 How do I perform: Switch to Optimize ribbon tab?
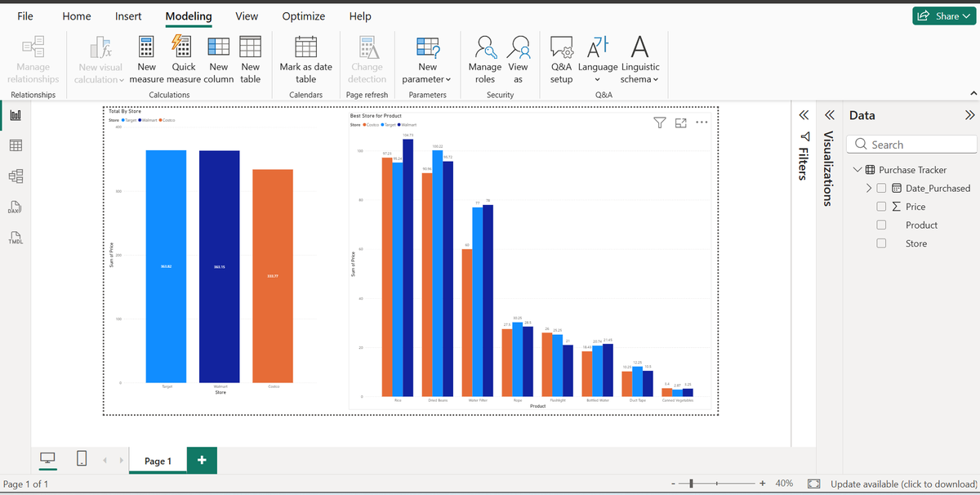(x=303, y=16)
